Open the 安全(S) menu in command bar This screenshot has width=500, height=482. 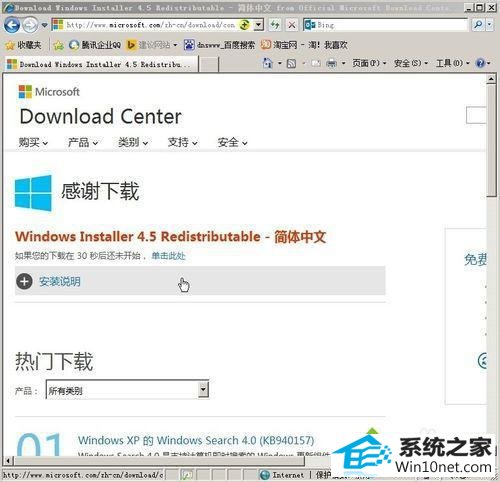point(411,63)
